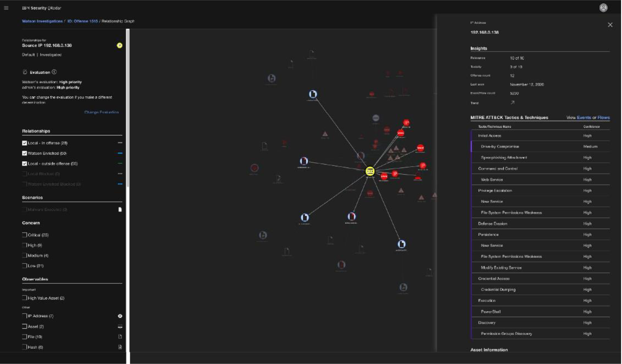Select the Initial Access tactic row
Screen dimensions: 622x364
pyautogui.click(x=540, y=136)
